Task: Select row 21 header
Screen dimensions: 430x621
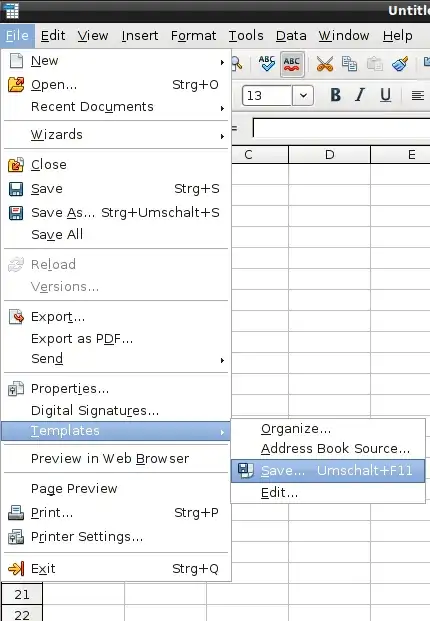Action: click(22, 594)
